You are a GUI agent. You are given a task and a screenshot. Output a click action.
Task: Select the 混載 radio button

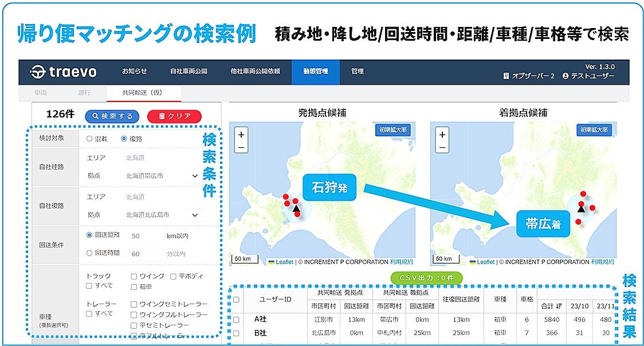(89, 139)
